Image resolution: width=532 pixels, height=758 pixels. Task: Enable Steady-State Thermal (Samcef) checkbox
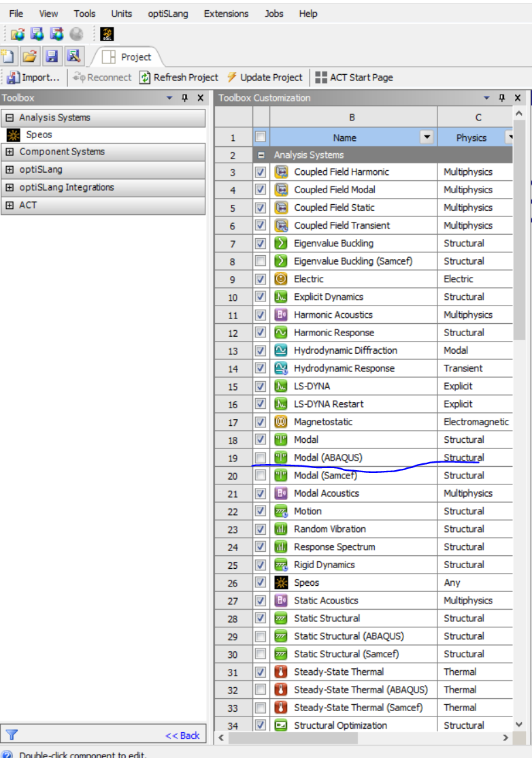261,708
